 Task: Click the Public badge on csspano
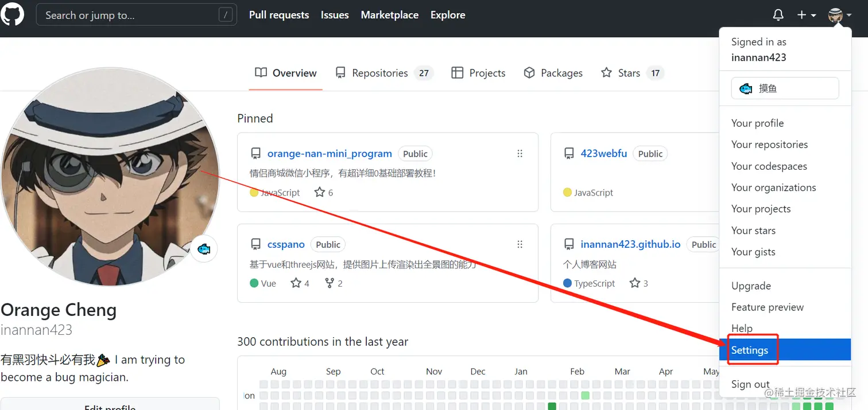(328, 245)
